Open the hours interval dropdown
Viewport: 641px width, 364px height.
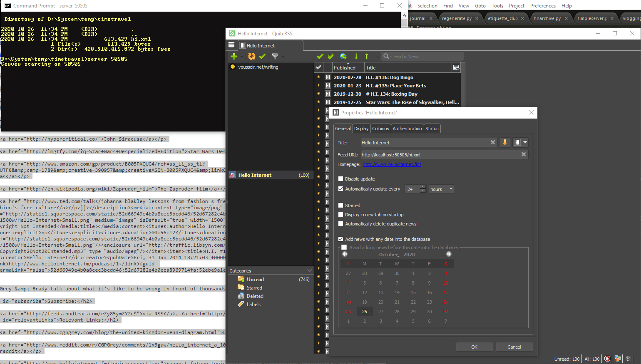[442, 189]
